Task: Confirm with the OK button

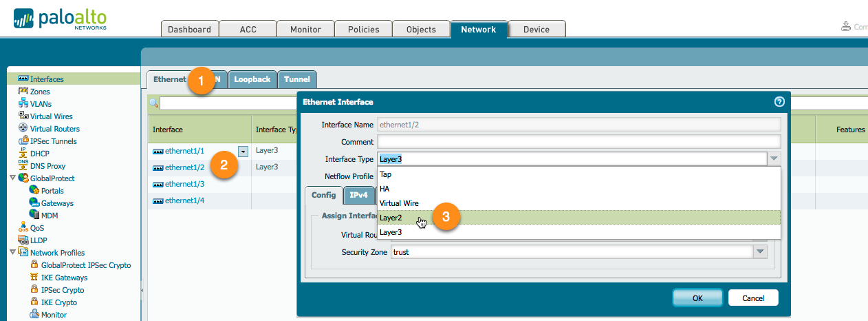Action: (697, 298)
